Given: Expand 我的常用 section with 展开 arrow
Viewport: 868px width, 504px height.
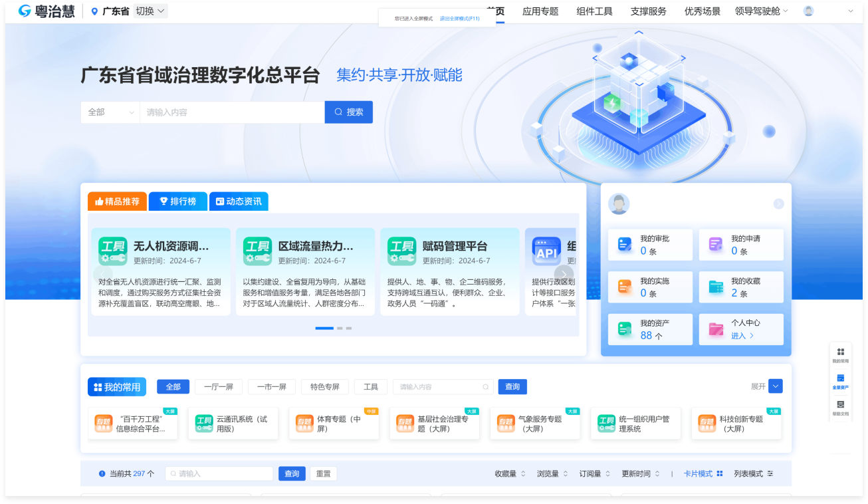Looking at the screenshot, I should (x=775, y=386).
